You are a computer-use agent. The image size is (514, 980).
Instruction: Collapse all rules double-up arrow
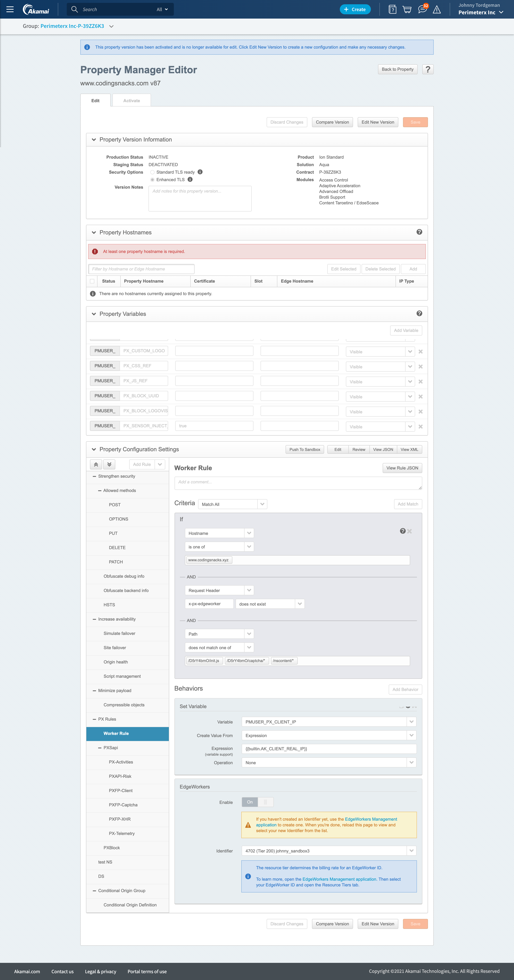pos(96,464)
